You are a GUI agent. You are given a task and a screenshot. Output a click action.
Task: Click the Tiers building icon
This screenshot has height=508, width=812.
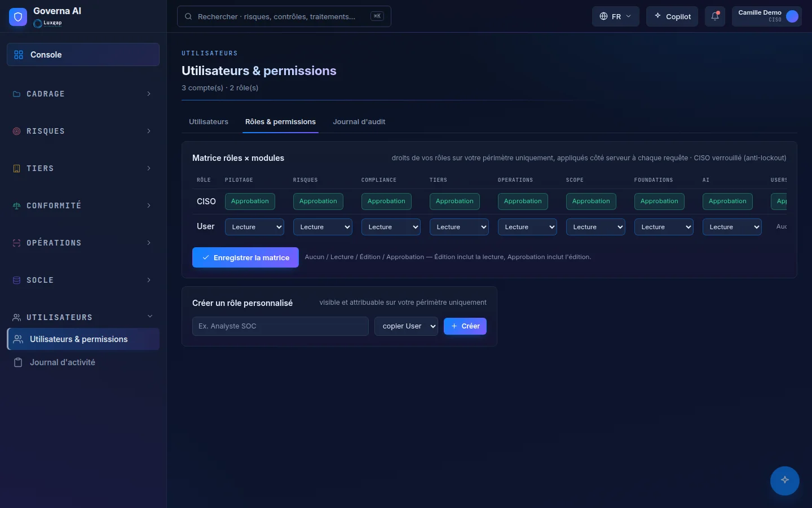tap(16, 169)
